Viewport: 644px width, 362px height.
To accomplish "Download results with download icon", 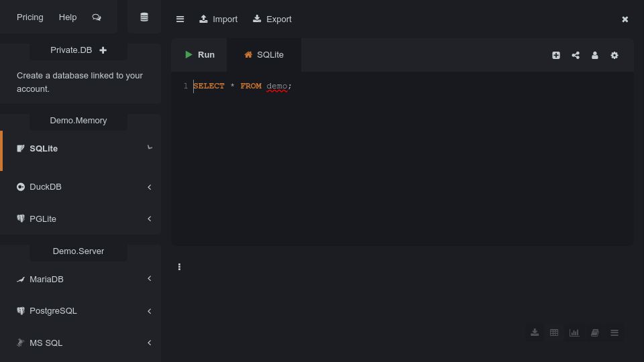I will 535,333.
